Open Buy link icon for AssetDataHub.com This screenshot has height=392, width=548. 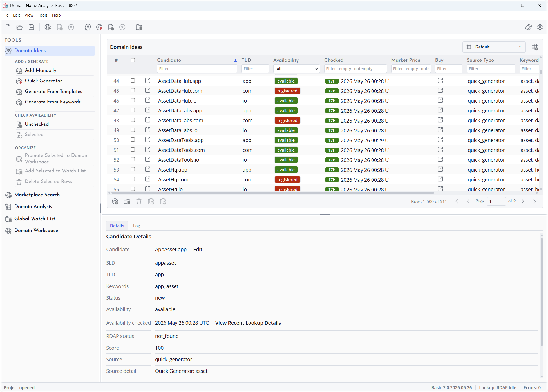tap(440, 90)
